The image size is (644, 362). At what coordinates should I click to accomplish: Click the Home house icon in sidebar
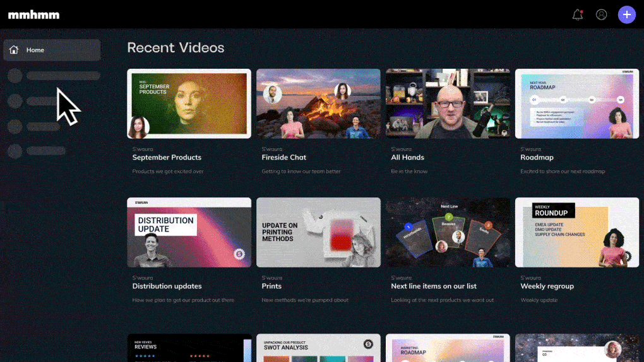(14, 50)
